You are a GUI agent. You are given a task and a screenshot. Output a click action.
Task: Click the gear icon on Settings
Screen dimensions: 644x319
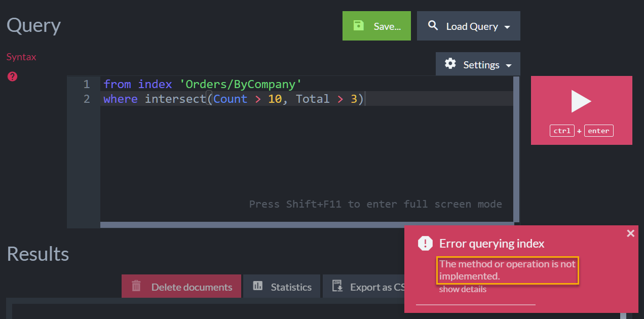point(450,64)
